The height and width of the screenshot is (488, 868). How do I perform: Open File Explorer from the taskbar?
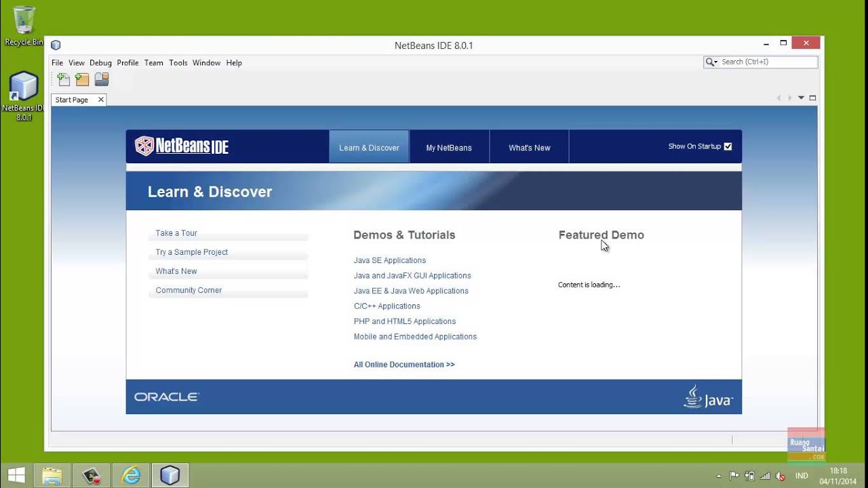click(x=52, y=476)
